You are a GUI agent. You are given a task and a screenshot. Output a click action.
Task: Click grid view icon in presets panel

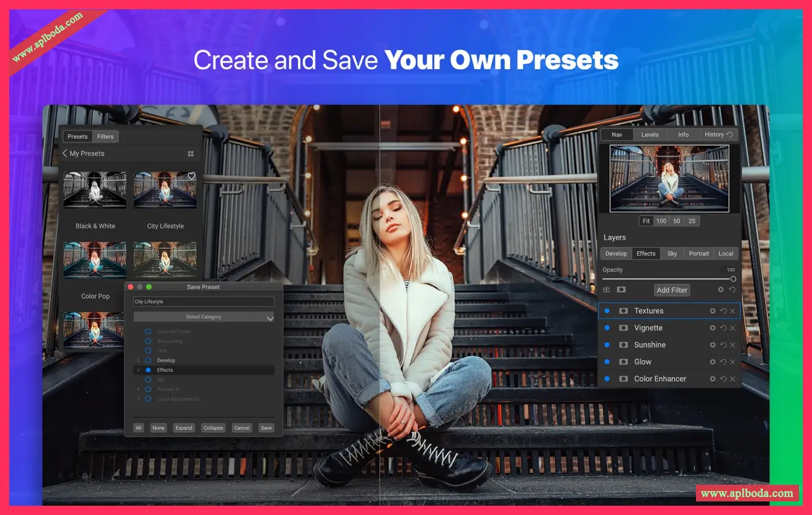click(x=191, y=154)
